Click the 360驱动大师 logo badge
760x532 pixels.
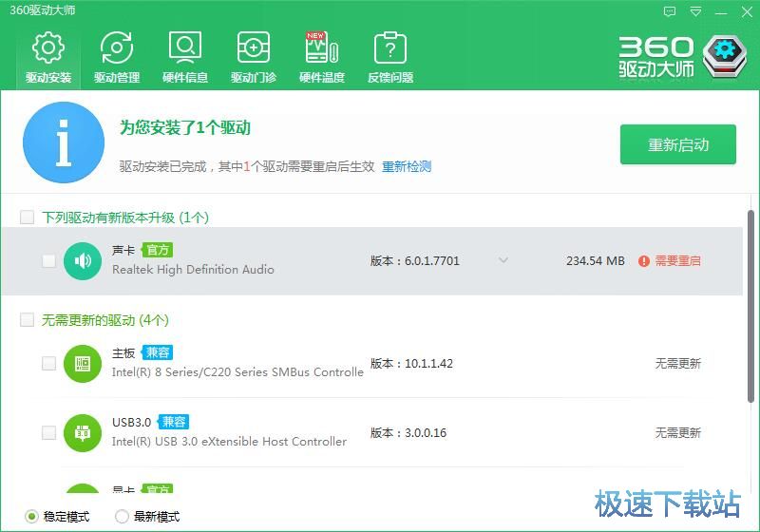[725, 57]
